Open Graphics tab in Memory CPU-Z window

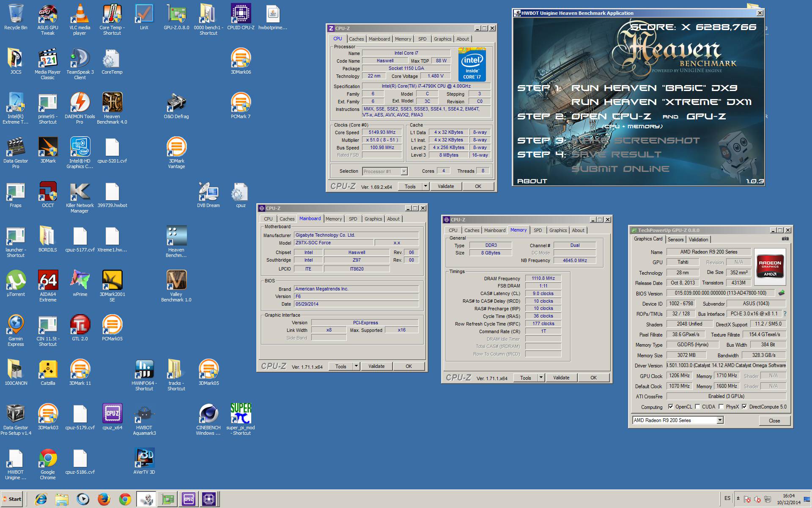click(558, 230)
